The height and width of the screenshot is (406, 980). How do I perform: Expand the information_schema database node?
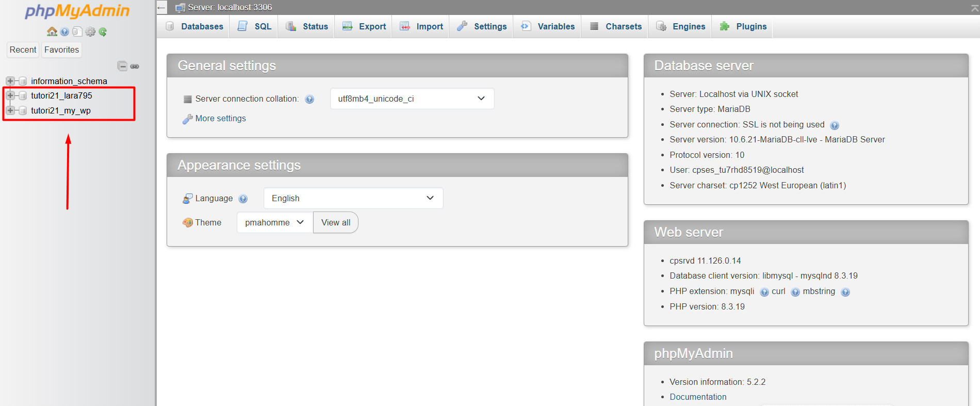pos(10,81)
